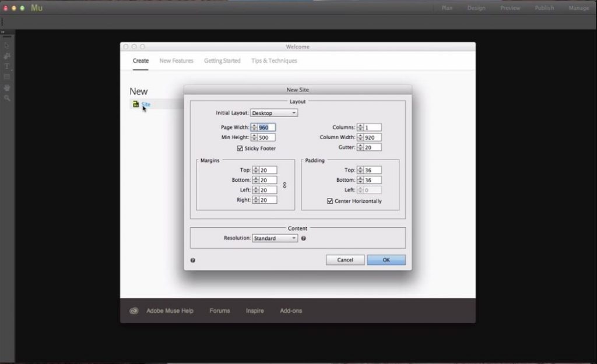Open the Design view
Image resolution: width=597 pixels, height=364 pixels.
pyautogui.click(x=476, y=8)
